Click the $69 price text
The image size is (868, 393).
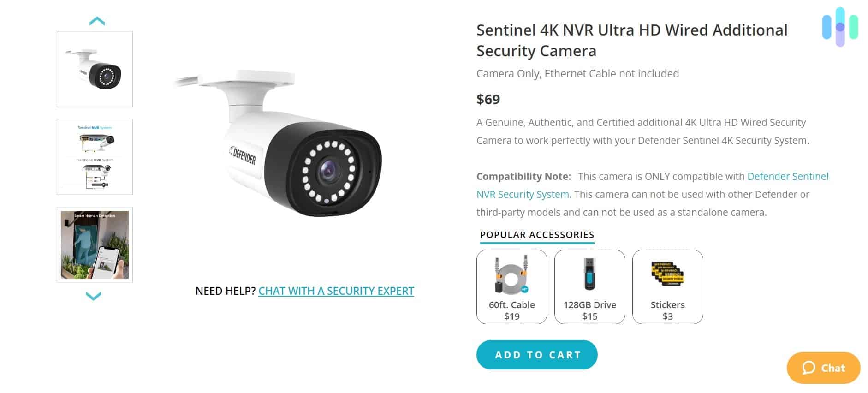(x=489, y=99)
